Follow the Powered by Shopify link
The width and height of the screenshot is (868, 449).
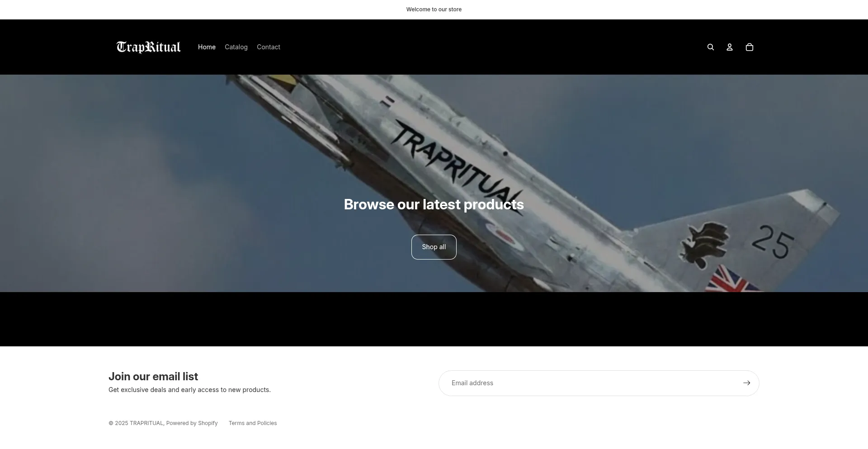[192, 423]
